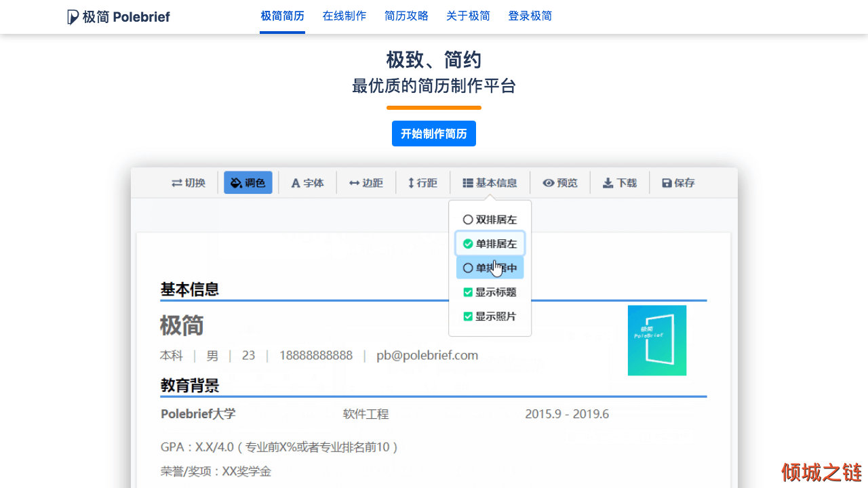Go to 在线制作 page
868x488 pixels.
tap(344, 16)
